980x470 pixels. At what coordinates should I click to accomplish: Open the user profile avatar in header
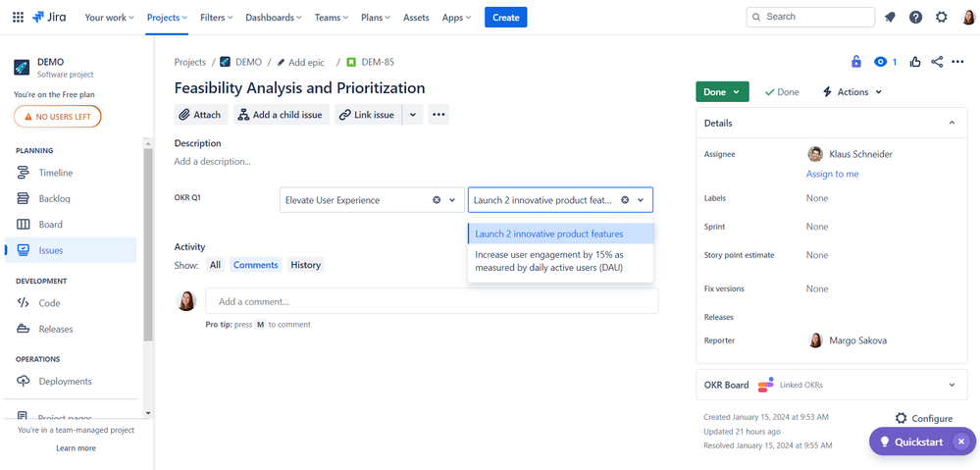pos(967,18)
